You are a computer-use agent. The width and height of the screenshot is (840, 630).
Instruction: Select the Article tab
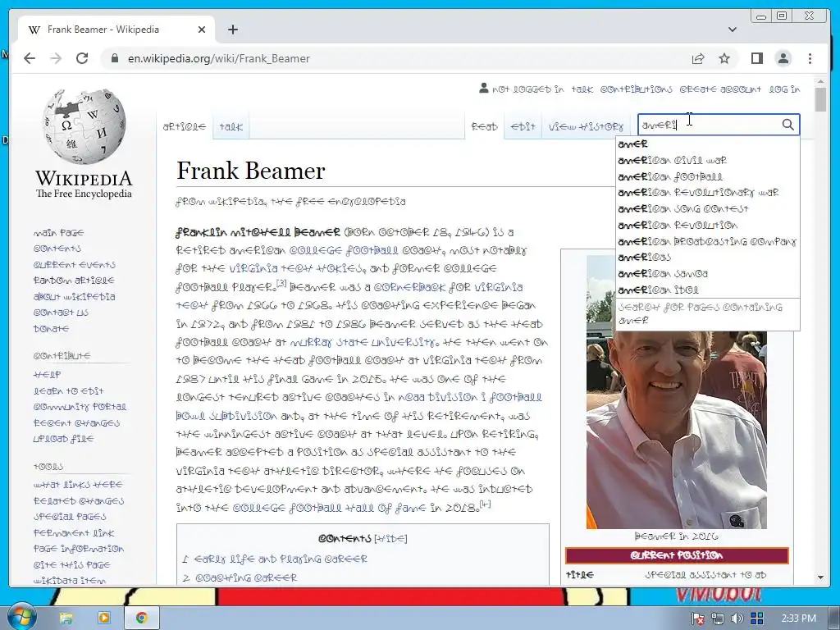click(185, 127)
